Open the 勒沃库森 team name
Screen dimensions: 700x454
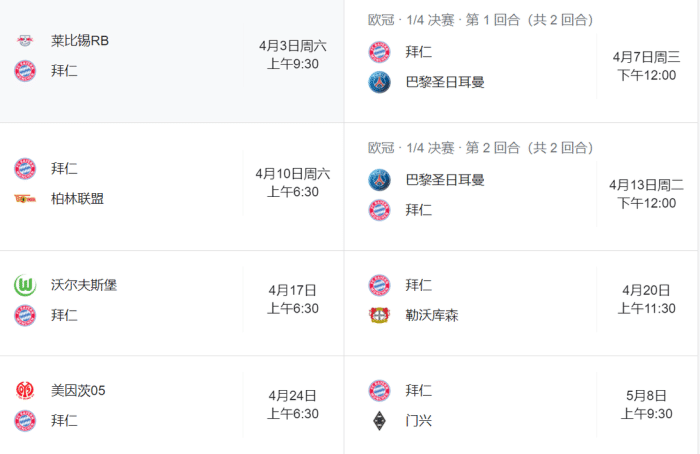pyautogui.click(x=432, y=315)
